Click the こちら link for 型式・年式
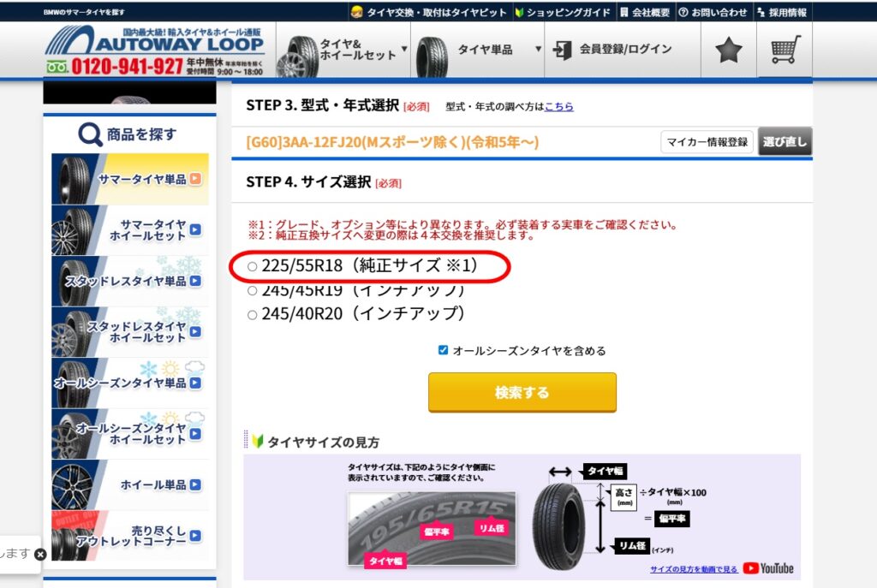 pyautogui.click(x=558, y=106)
